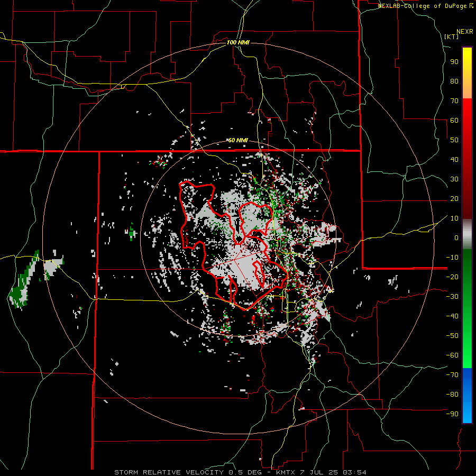Pick the gray zero-velocity color bar segment
The image size is (476, 476).
click(x=467, y=234)
